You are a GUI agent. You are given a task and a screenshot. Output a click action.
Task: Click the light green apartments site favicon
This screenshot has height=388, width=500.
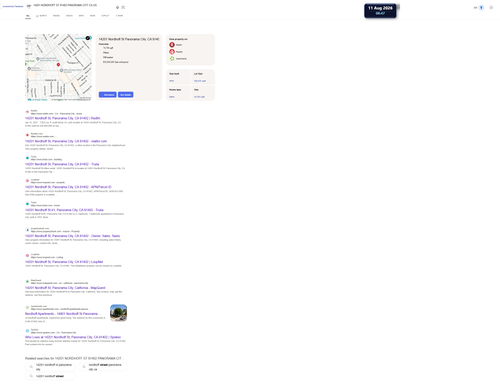27,307
